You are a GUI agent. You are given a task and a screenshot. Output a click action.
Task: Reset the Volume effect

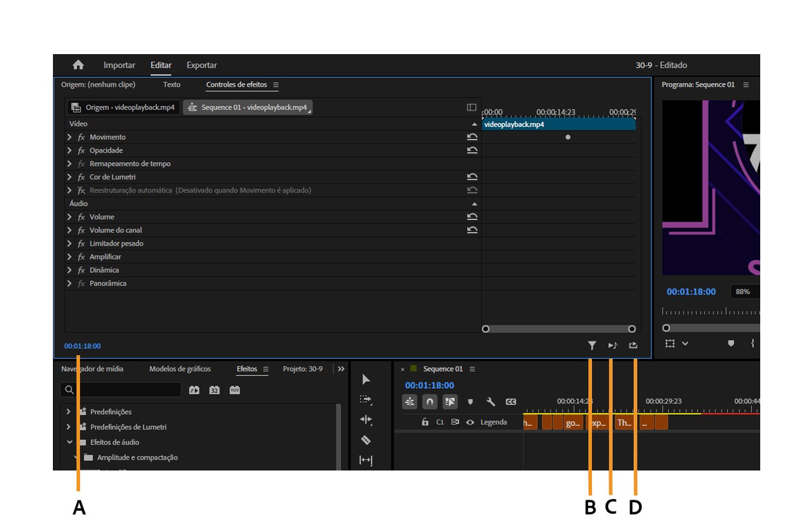[x=472, y=217]
